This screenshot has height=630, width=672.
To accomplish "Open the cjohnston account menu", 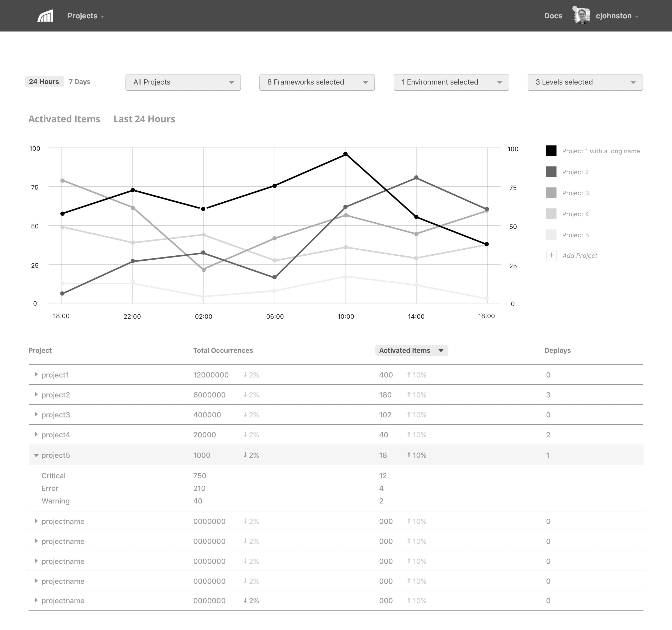I will [617, 16].
